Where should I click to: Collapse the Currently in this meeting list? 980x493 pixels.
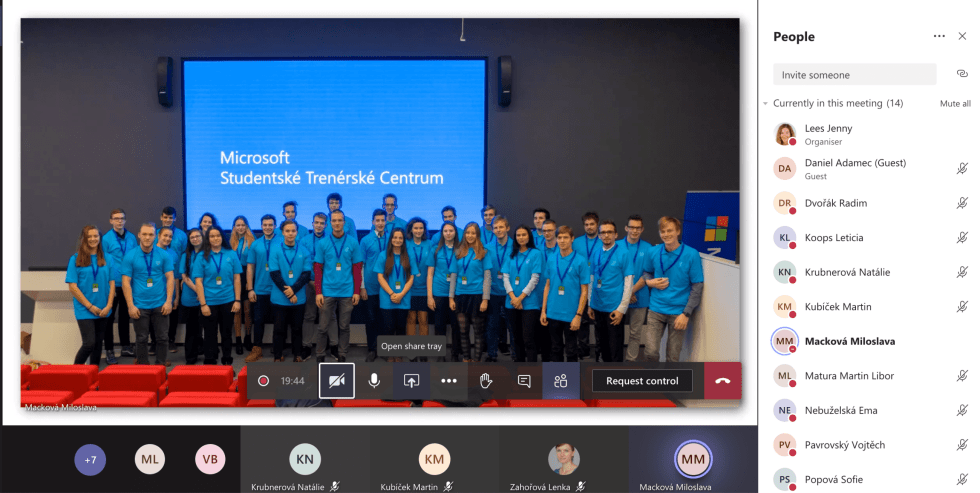[x=766, y=103]
